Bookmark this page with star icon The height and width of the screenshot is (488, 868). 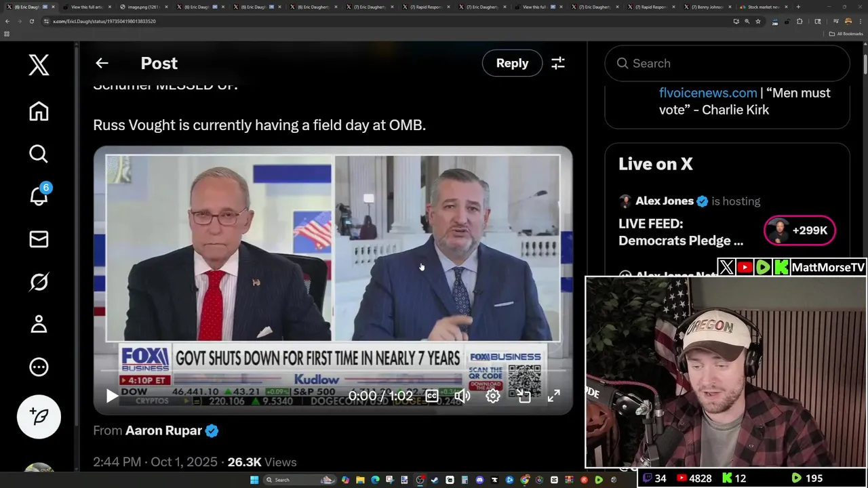758,21
